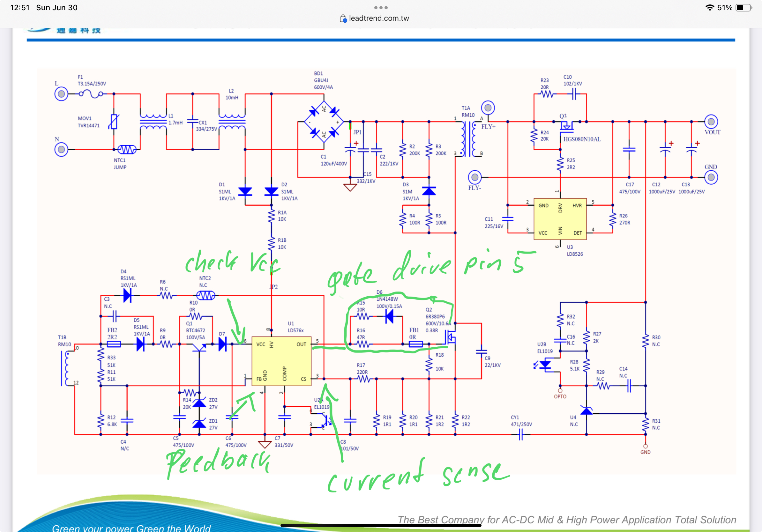The width and height of the screenshot is (762, 532).
Task: Tap the multitasking three-dots button
Action: point(381,7)
